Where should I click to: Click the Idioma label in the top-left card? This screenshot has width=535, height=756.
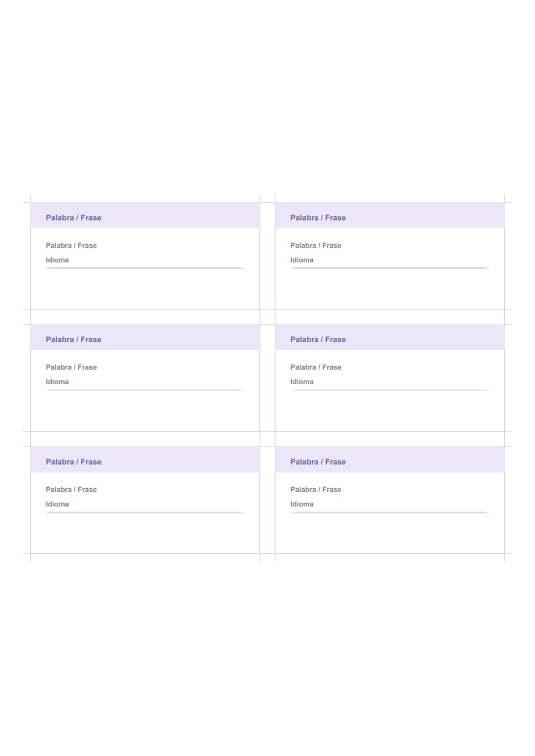click(x=57, y=260)
